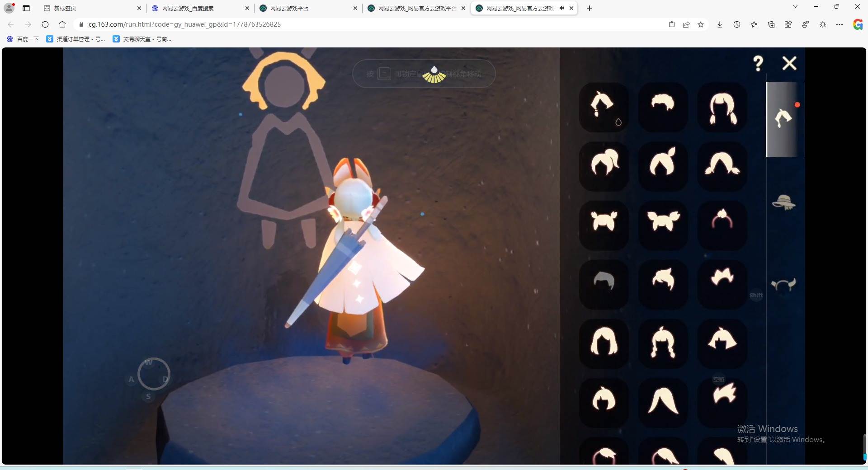Image resolution: width=868 pixels, height=470 pixels.
Task: Pick the long straight parted hairstyle
Action: (x=663, y=403)
